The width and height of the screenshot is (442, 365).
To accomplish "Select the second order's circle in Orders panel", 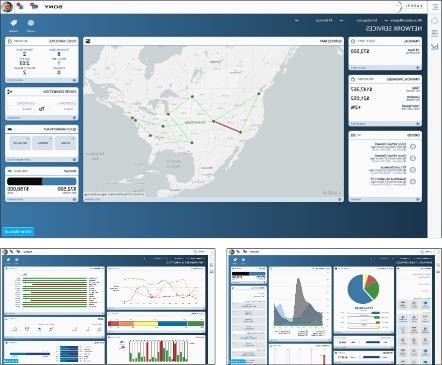I will [413, 158].
